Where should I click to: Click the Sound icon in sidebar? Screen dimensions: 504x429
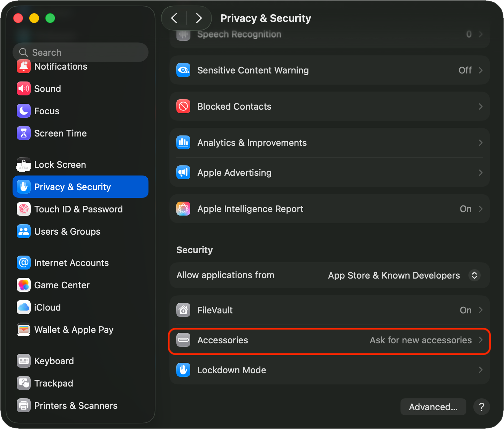[x=24, y=89]
